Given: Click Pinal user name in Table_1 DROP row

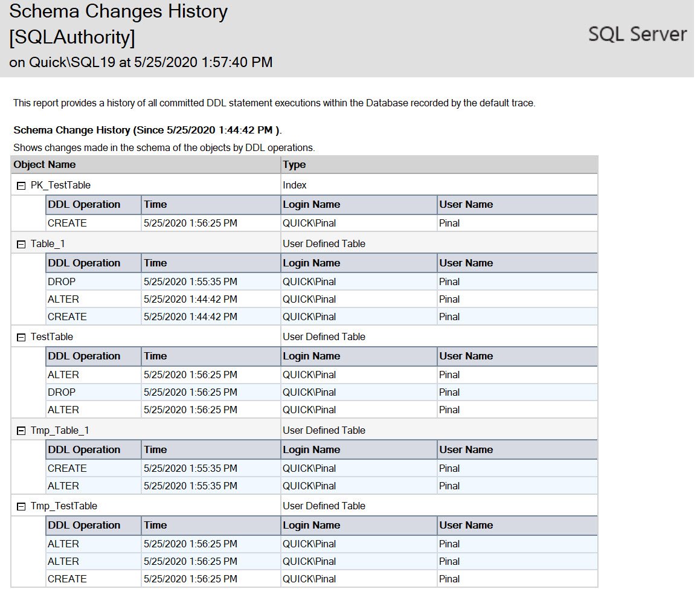Looking at the screenshot, I should point(449,282).
